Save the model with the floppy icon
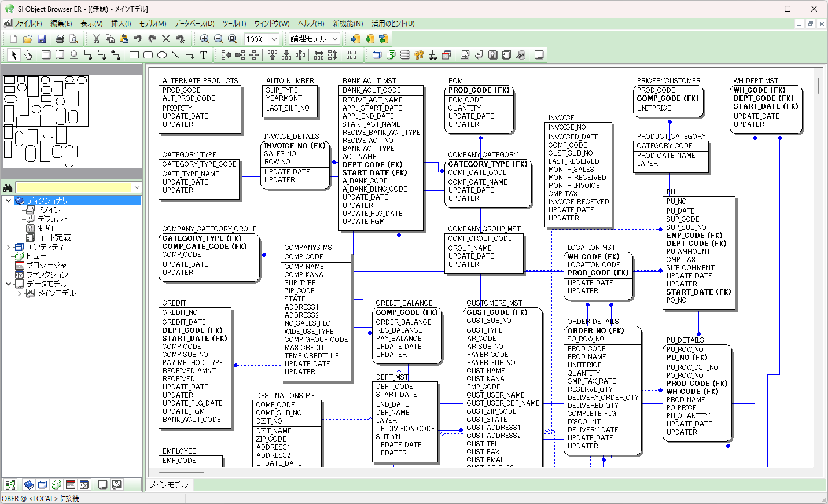This screenshot has height=504, width=828. tap(42, 39)
